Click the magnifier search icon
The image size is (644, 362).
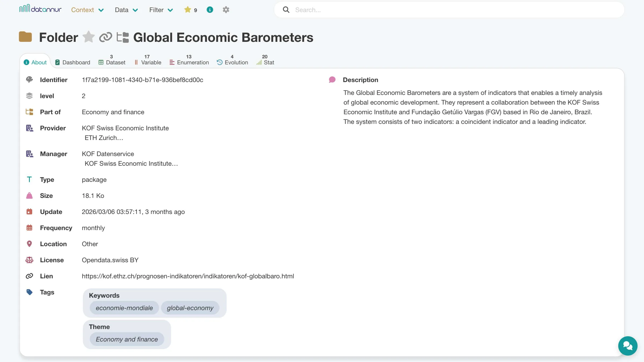pos(286,10)
